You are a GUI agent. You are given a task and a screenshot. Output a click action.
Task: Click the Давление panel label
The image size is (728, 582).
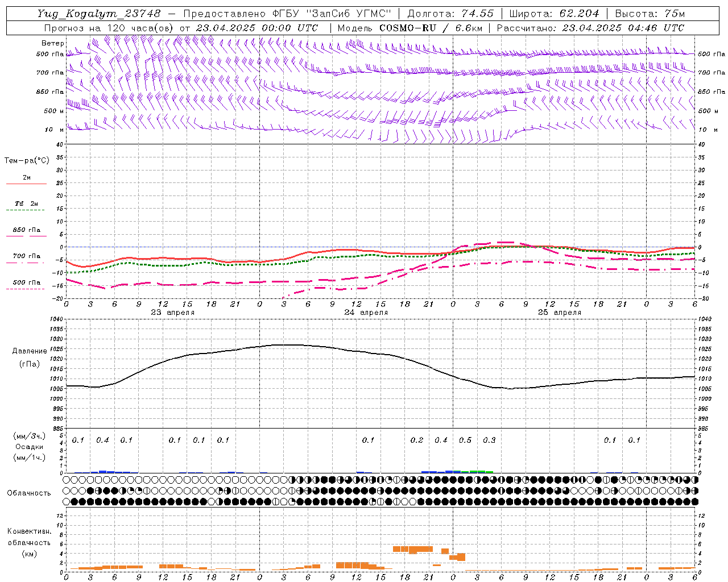28,351
